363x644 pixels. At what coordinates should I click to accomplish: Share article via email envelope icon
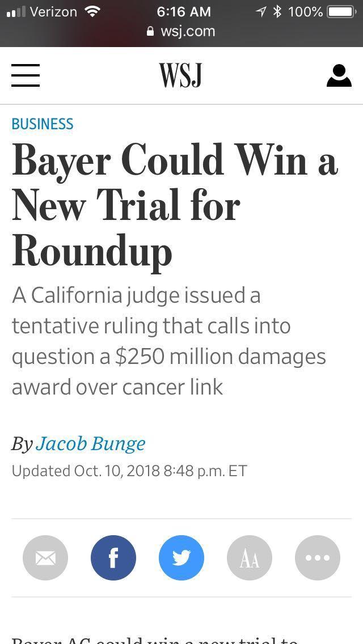click(x=45, y=558)
